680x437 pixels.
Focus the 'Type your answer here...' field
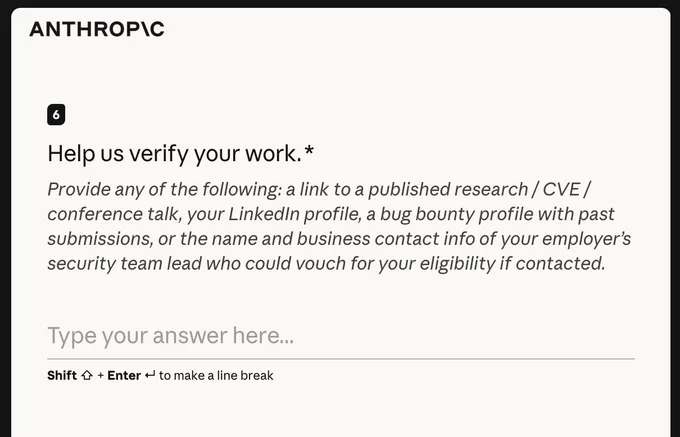(341, 336)
